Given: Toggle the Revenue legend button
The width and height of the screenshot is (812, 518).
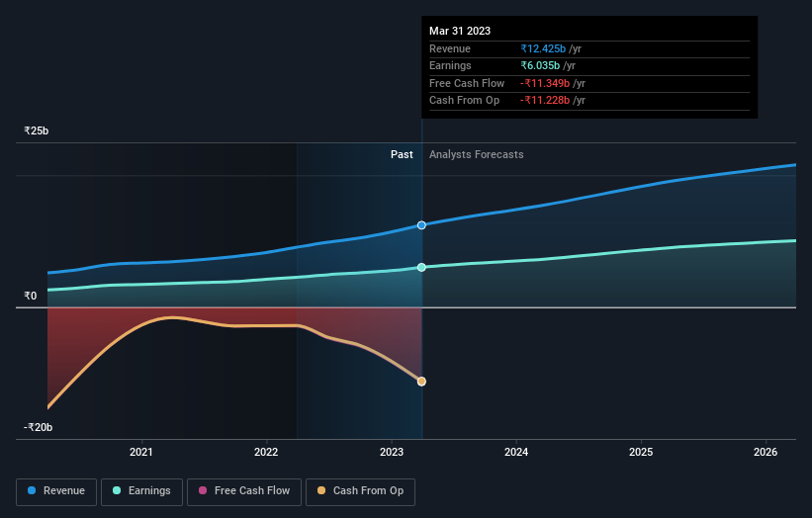Looking at the screenshot, I should 56,491.
